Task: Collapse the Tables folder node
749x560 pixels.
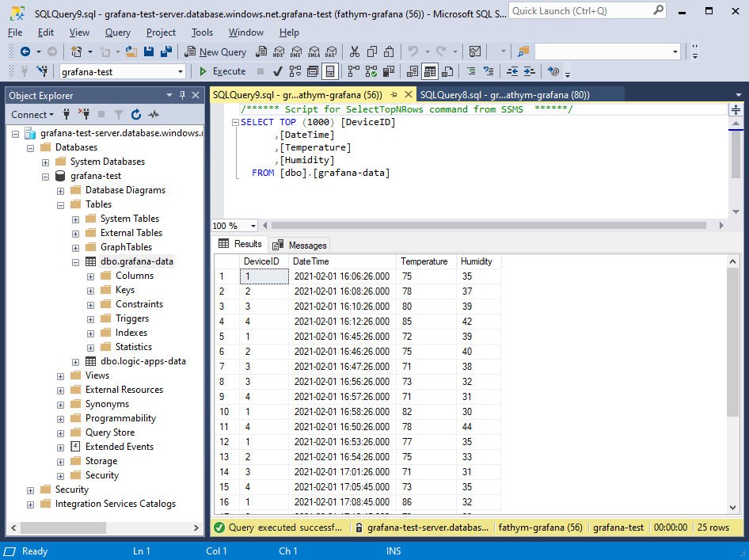Action: pos(60,205)
